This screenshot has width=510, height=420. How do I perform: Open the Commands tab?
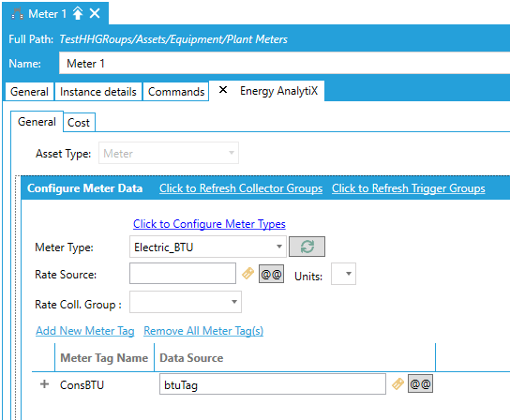pyautogui.click(x=176, y=92)
